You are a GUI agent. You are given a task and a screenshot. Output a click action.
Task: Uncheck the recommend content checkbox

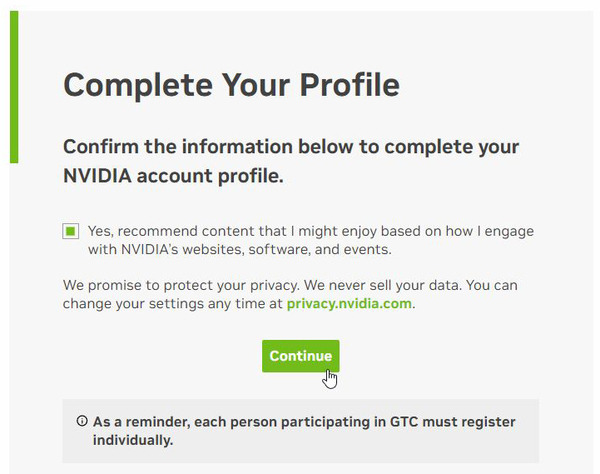[70, 232]
